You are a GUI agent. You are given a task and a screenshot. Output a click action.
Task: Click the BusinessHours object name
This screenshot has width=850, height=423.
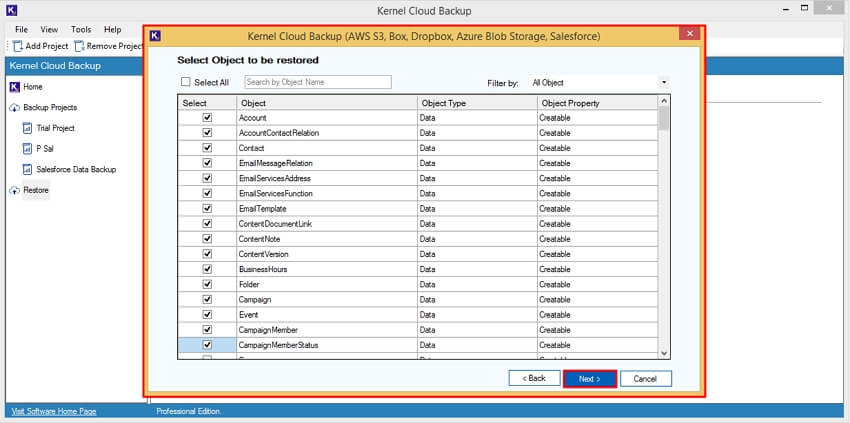pyautogui.click(x=262, y=270)
